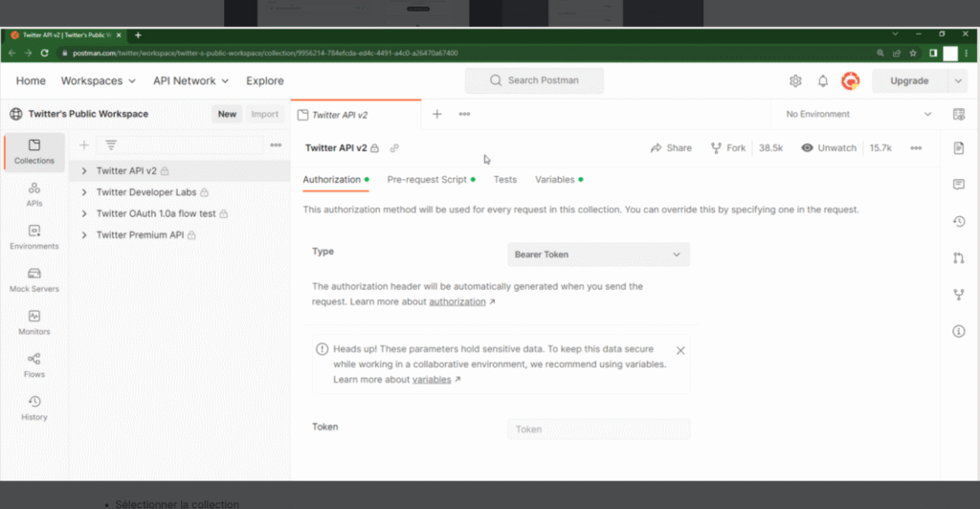Image resolution: width=980 pixels, height=509 pixels.
Task: Open the Bearer Token type dropdown
Action: 598,254
